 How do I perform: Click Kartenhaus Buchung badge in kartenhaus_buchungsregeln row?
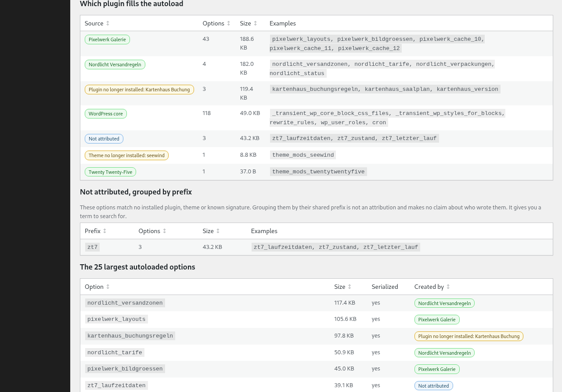click(x=469, y=336)
